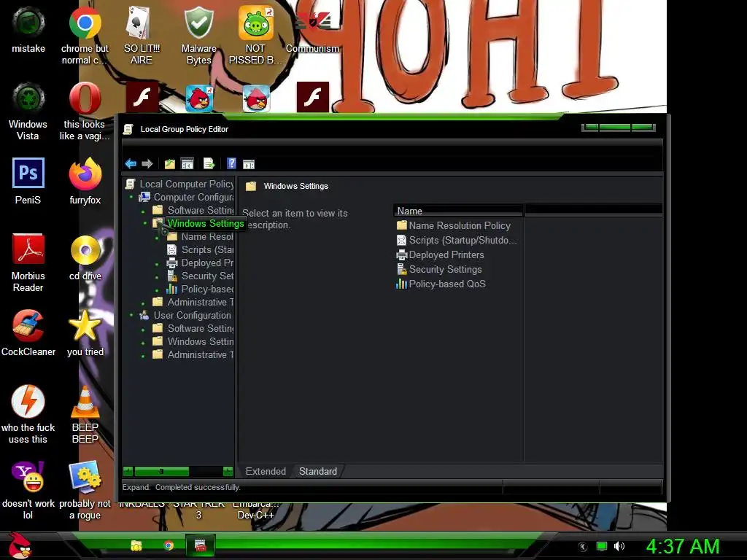Expand the Deployed Printers tree node
Image resolution: width=747 pixels, height=560 pixels.
click(157, 262)
